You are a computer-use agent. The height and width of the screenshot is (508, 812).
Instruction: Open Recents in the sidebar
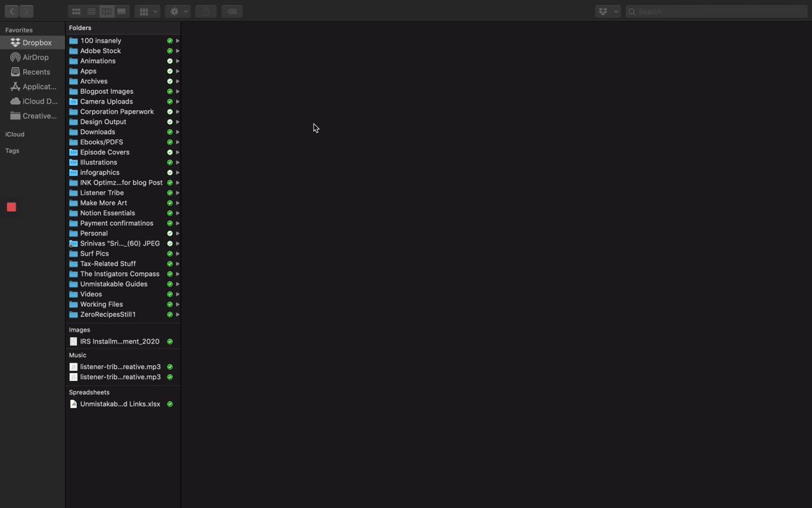click(32, 72)
